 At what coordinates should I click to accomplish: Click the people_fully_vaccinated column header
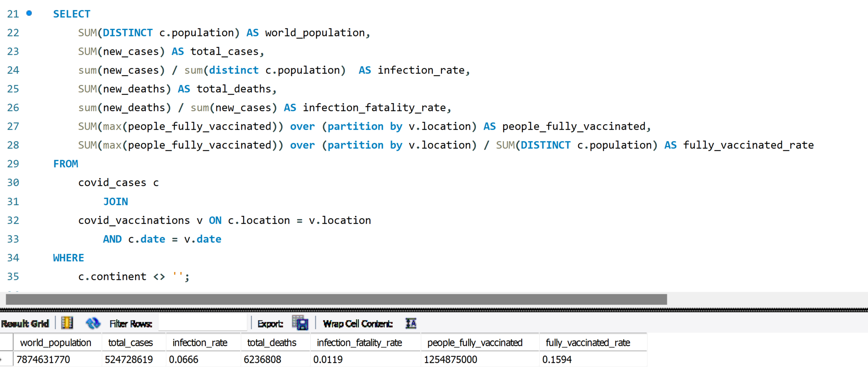tap(474, 342)
